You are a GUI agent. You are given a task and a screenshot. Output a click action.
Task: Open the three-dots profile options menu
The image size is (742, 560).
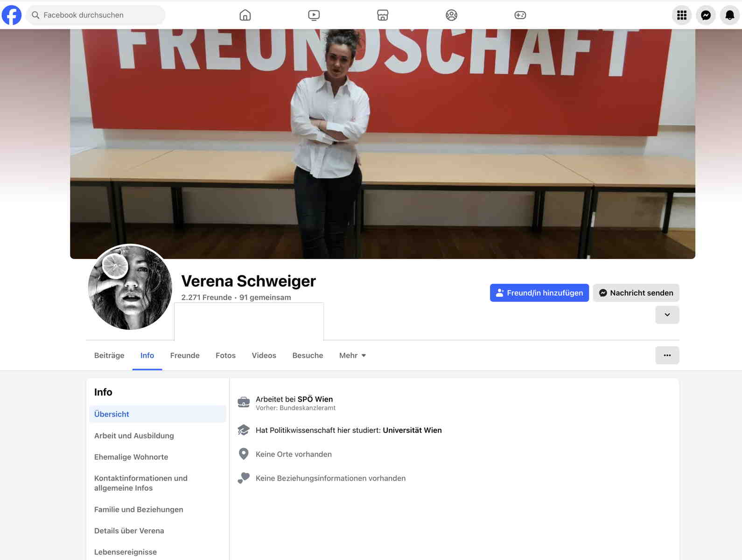click(667, 355)
